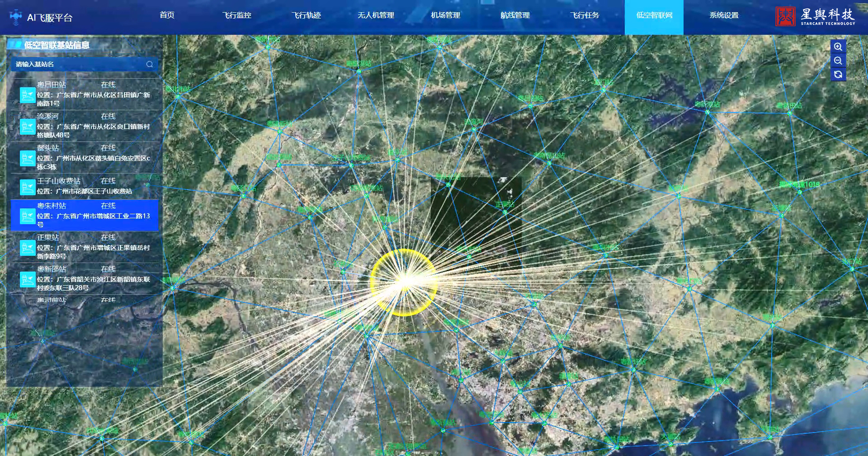Click 在线 status of 正果站

click(x=108, y=237)
